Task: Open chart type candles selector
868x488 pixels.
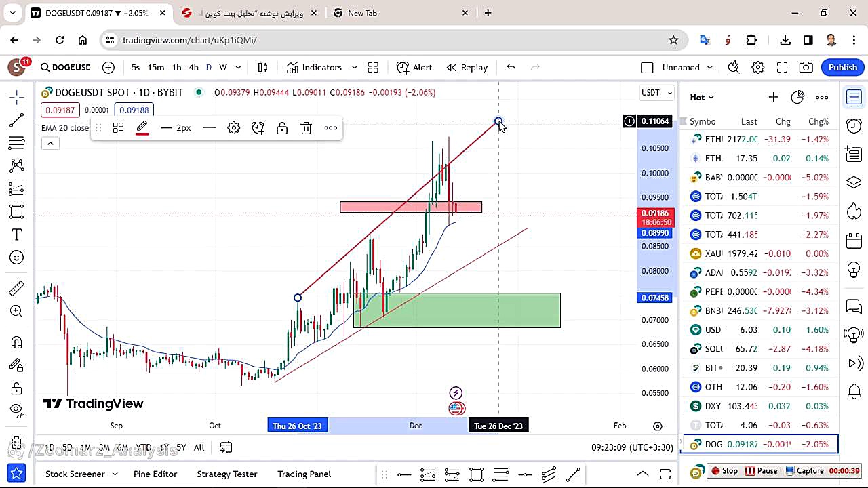Action: [262, 67]
